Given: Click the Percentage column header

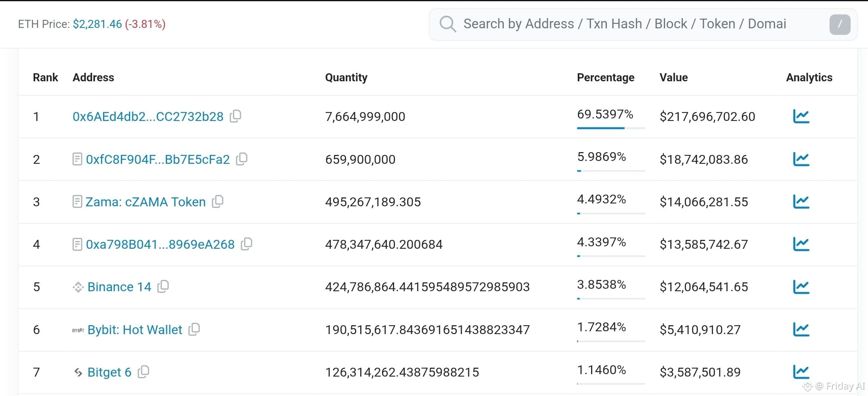Looking at the screenshot, I should [x=606, y=77].
